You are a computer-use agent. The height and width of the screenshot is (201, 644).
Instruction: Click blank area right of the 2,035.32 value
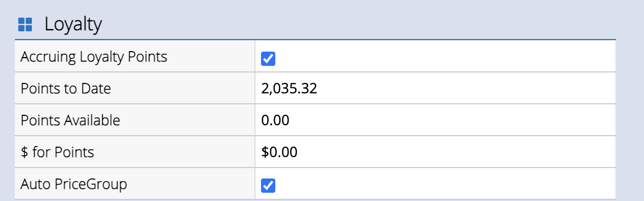point(466,88)
